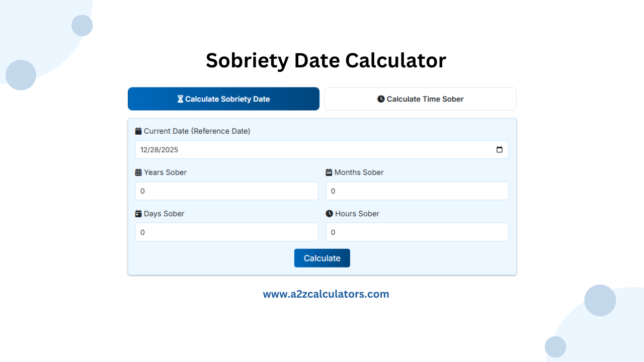Switch to the Calculate Time Sober tab
This screenshot has height=362, width=644.
click(x=420, y=99)
